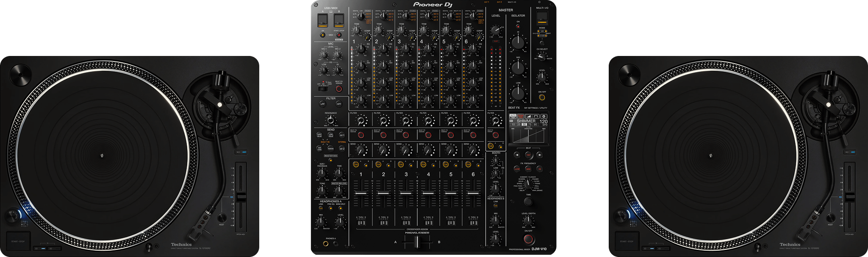Screen dimensions: 868x257
Task: Adjust channel 1 TRIM knob
Action: [x=357, y=31]
